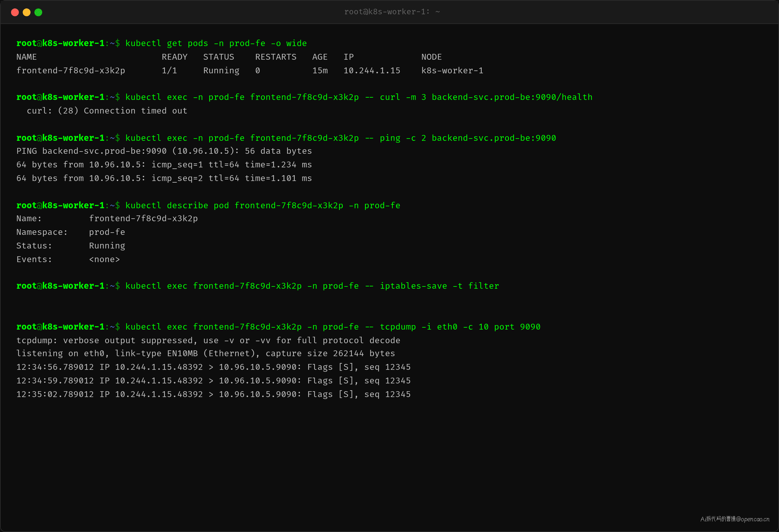Click the AGE column header

(320, 57)
